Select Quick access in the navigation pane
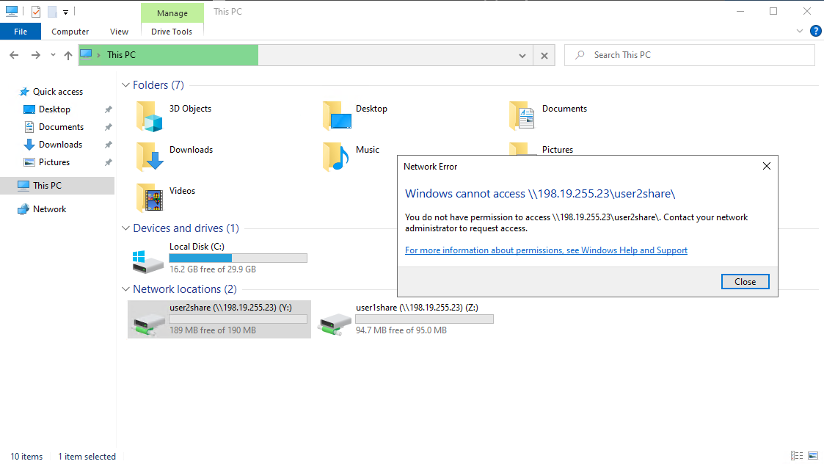The image size is (824, 464). (58, 91)
